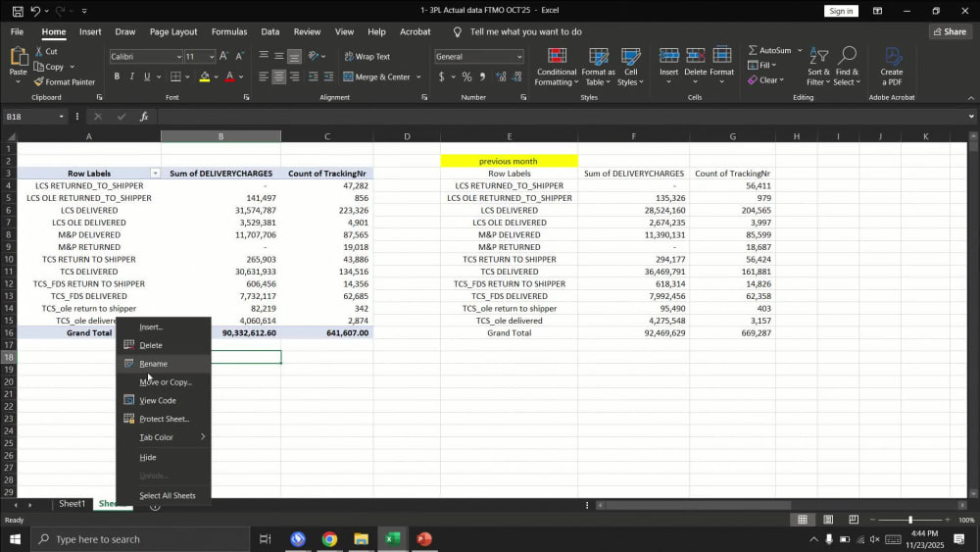This screenshot has width=980, height=552.
Task: Select the Sheet1 tab
Action: tap(72, 503)
